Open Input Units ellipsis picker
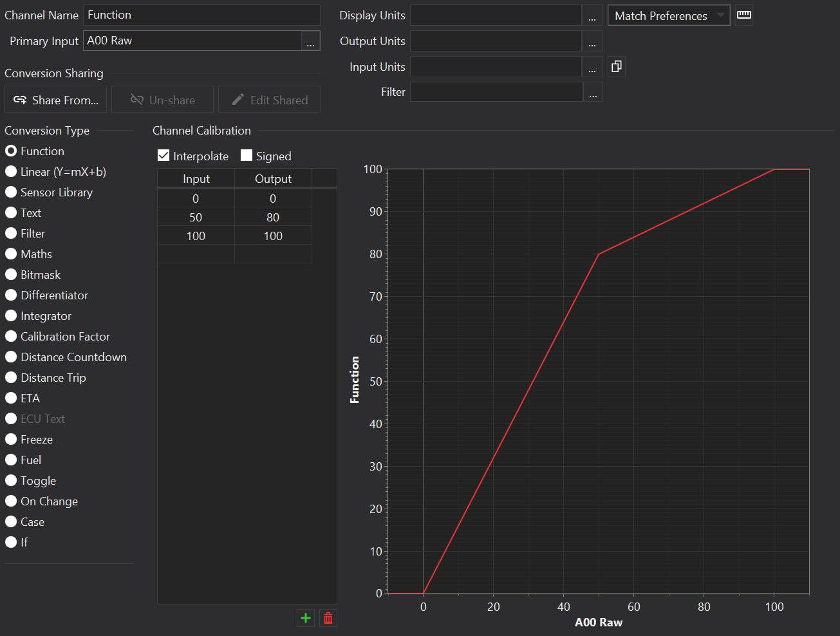This screenshot has height=636, width=840. pyautogui.click(x=592, y=67)
